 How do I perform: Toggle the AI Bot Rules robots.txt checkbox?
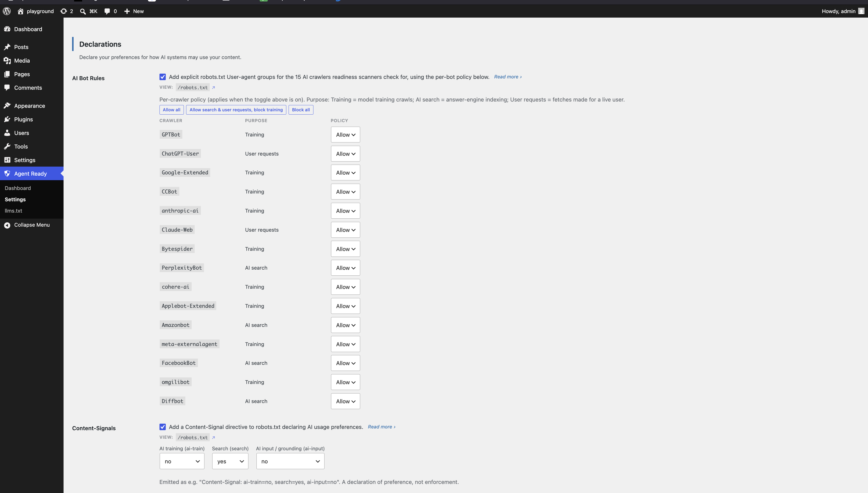coord(163,77)
